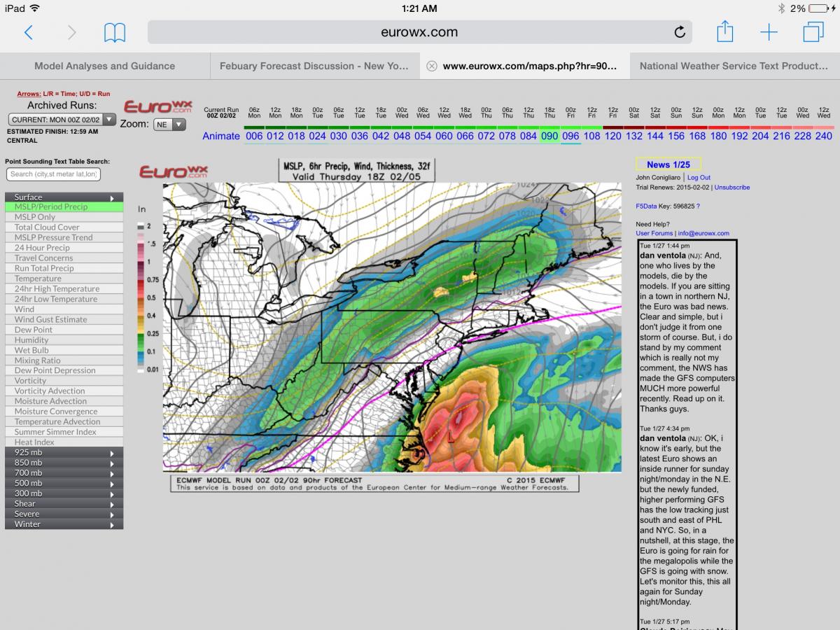Image resolution: width=840 pixels, height=630 pixels.
Task: Click the EuroWX logo in the header
Action: point(157,106)
